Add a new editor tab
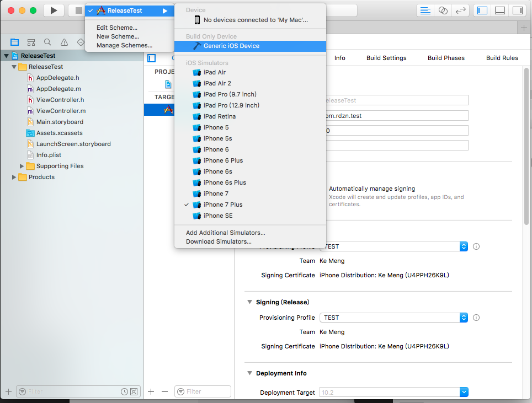 (x=524, y=28)
